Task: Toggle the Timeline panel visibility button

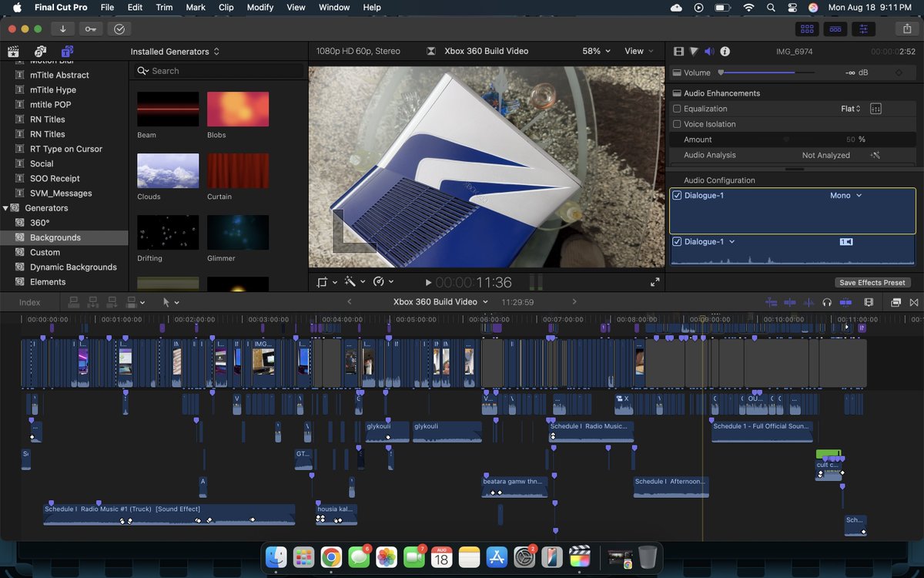Action: 835,29
